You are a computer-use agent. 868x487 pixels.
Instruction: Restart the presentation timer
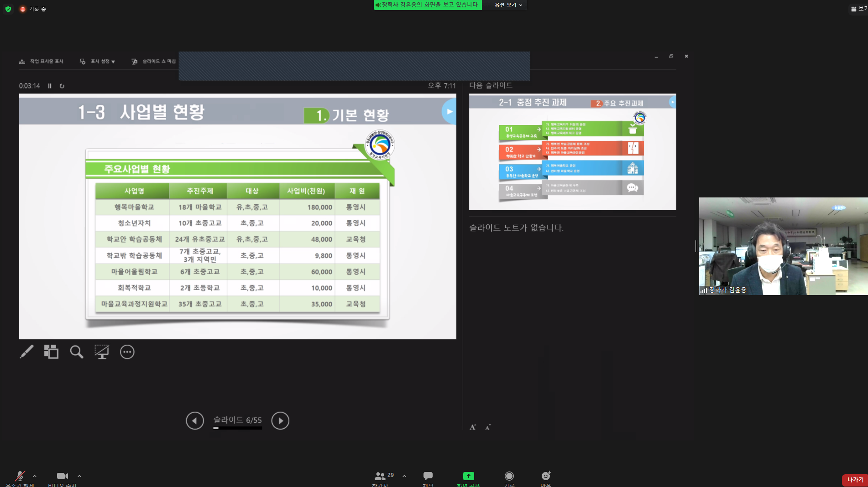pyautogui.click(x=62, y=86)
